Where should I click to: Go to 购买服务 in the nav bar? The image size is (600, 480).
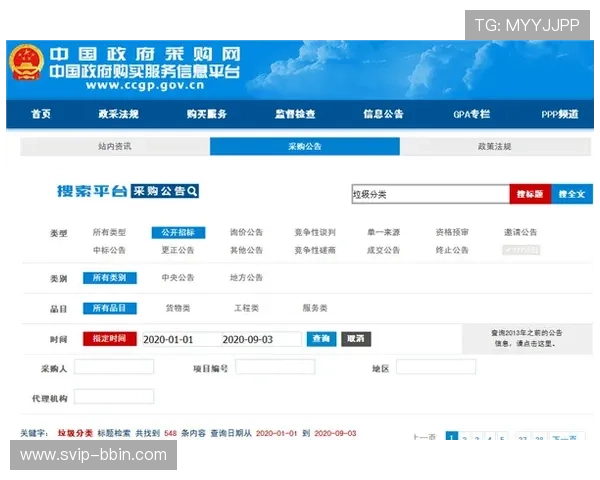207,114
